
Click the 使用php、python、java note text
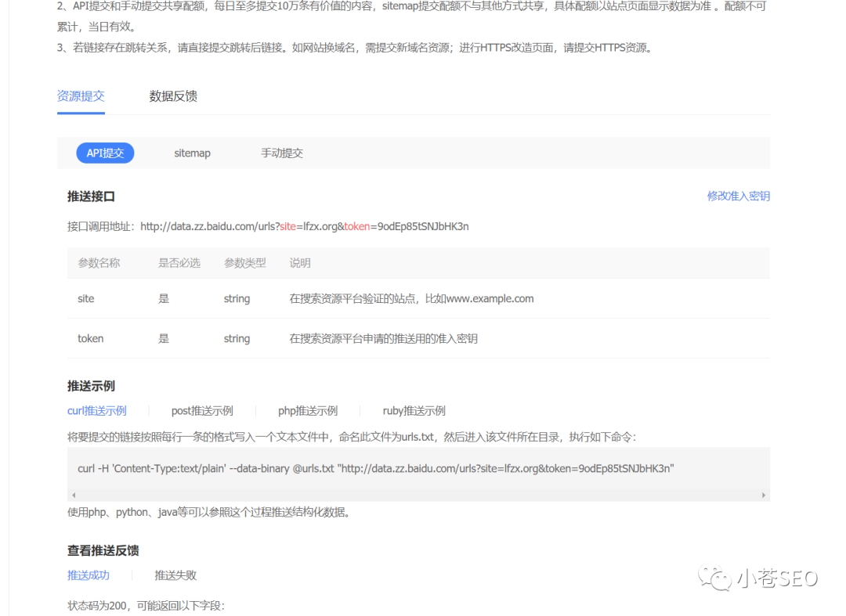[209, 512]
